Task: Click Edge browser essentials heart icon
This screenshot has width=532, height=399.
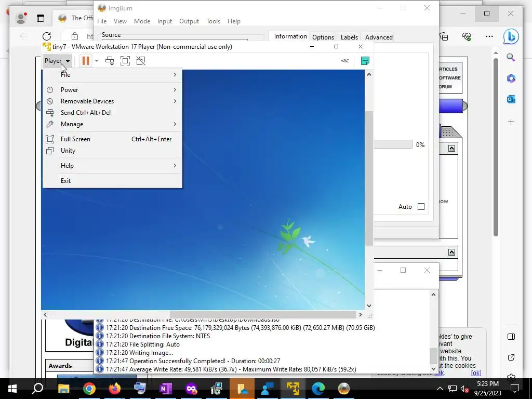Action: [467, 36]
